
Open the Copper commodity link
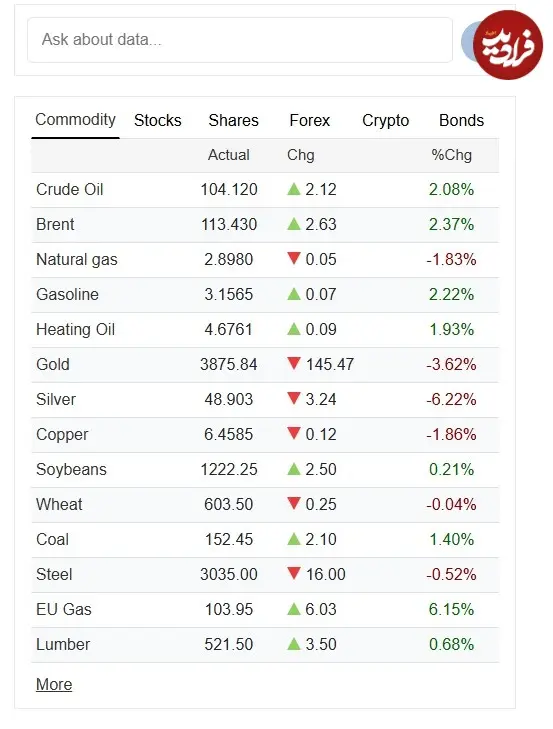[62, 435]
